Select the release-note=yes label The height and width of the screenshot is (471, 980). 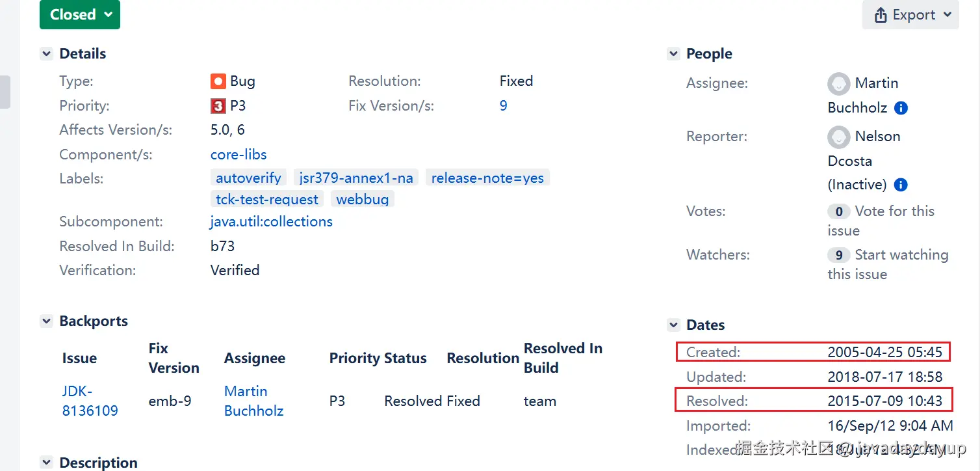pos(487,178)
